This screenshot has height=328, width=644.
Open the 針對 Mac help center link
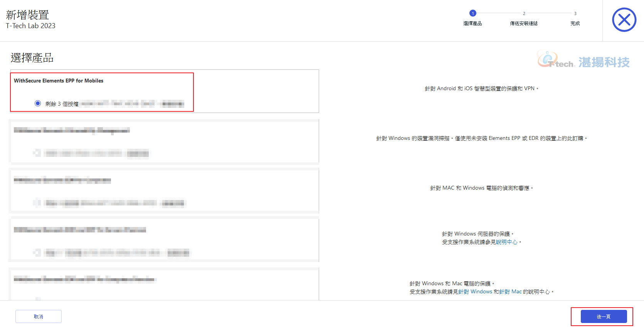(510, 292)
